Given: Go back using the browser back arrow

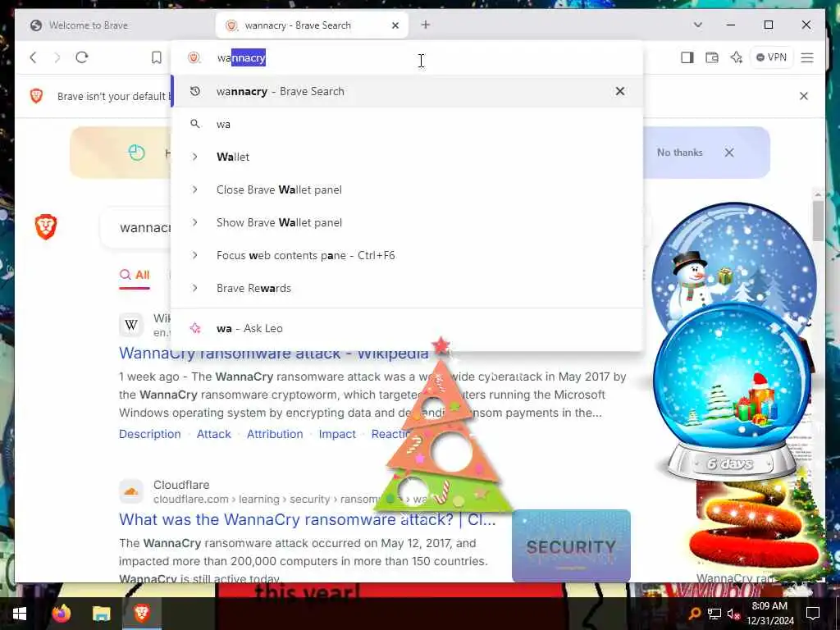Looking at the screenshot, I should [33, 57].
